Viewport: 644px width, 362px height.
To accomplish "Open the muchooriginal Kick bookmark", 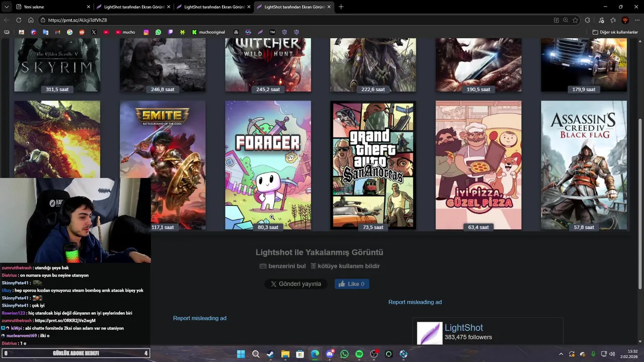I will tap(208, 32).
